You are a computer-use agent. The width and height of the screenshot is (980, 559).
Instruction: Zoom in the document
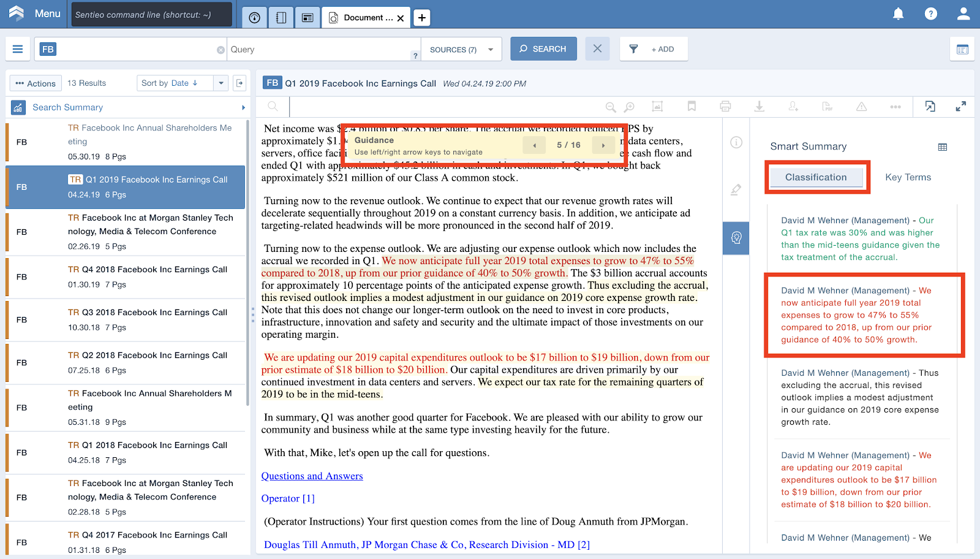coord(629,107)
